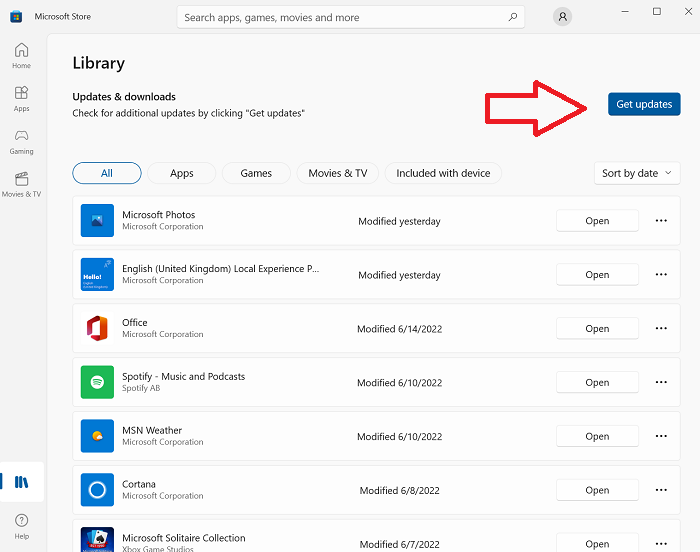
Task: Click the MSN Weather app icon
Action: coord(97,436)
